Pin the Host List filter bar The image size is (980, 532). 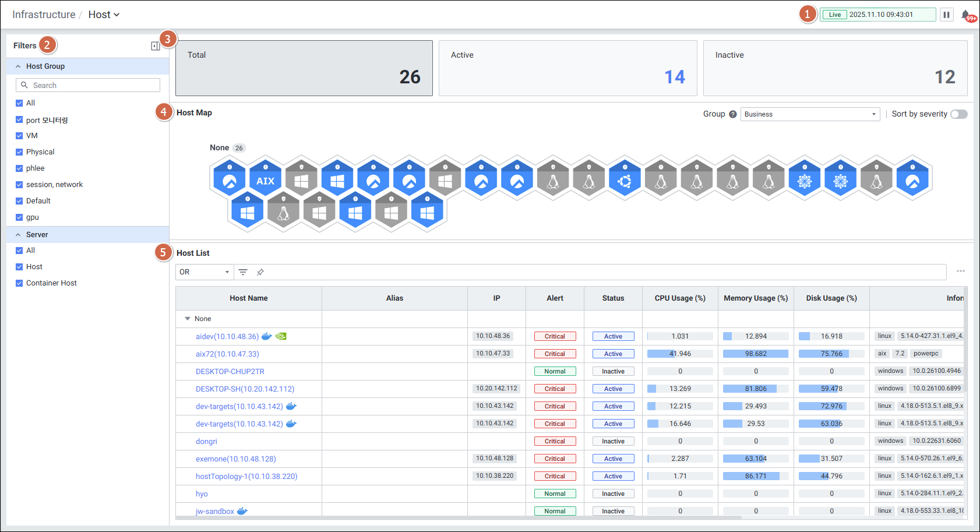[260, 272]
